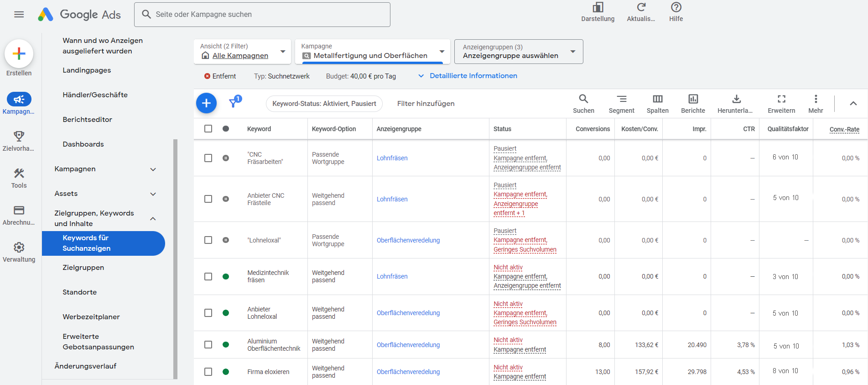
Task: Open Erweiterte Gebotsanpassungen in sidebar
Action: pyautogui.click(x=98, y=342)
